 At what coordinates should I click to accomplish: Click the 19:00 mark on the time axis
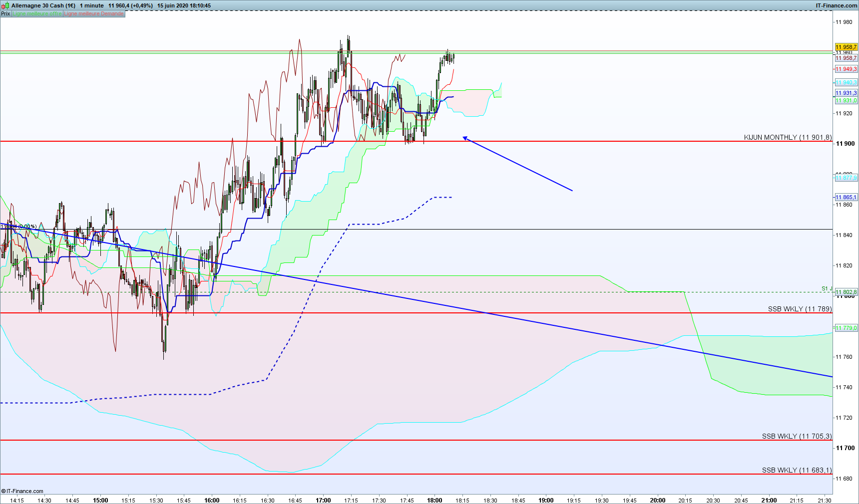[546, 500]
